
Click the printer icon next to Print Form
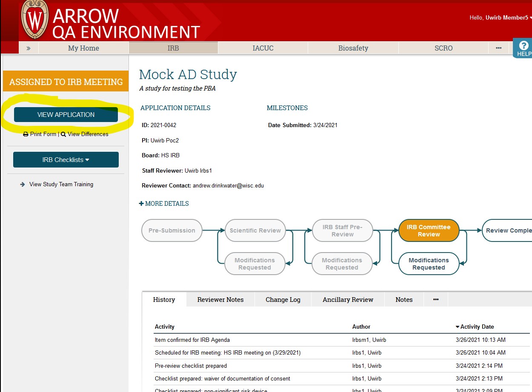(26, 134)
